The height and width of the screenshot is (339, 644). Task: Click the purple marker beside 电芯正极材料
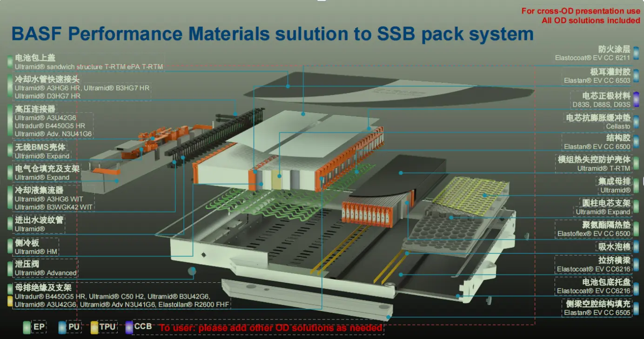(636, 99)
